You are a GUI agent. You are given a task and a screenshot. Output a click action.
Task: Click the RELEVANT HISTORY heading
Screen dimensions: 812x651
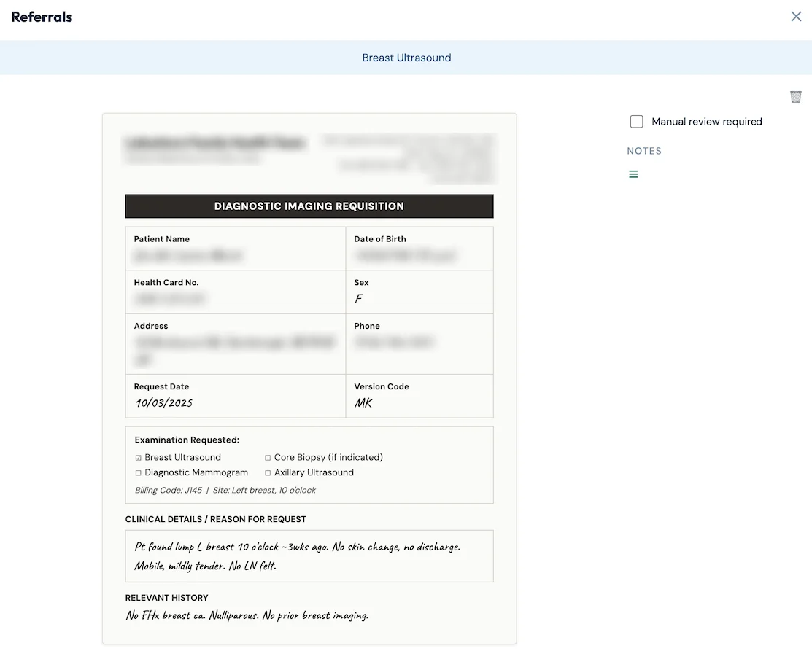point(167,598)
